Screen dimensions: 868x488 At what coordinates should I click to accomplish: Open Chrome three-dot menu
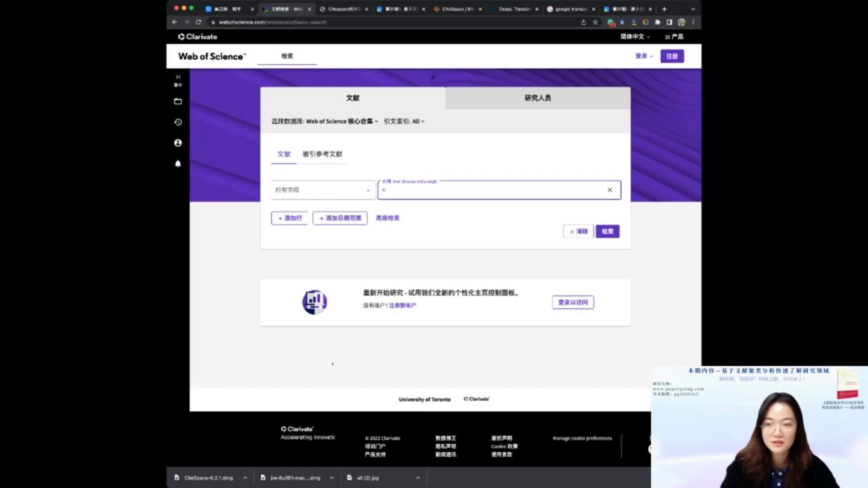point(693,22)
